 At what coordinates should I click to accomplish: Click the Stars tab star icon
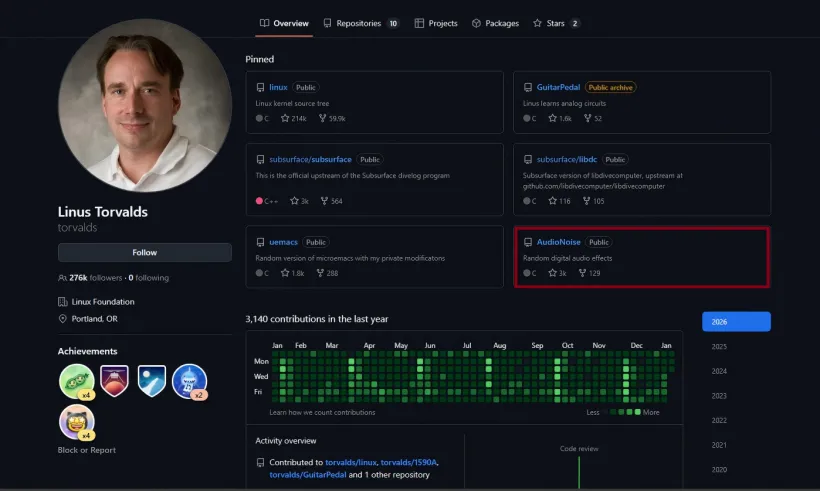point(537,23)
